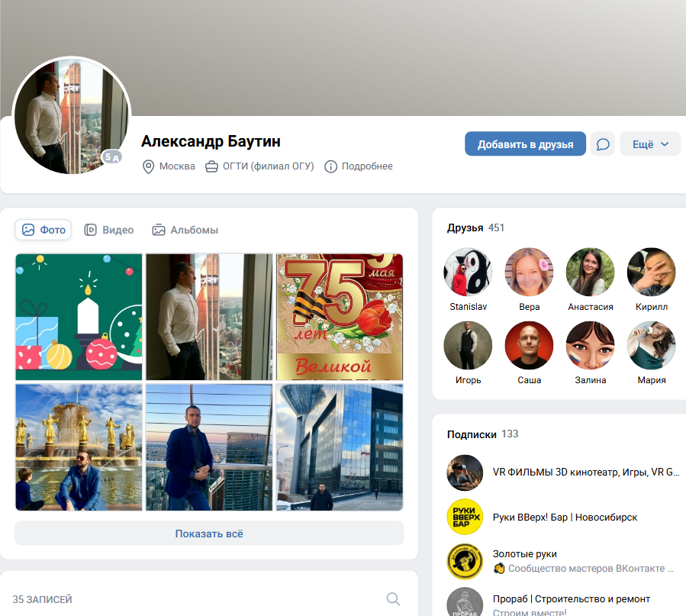Select the Фото tab
Viewport: 686px width, 616px height.
43,230
